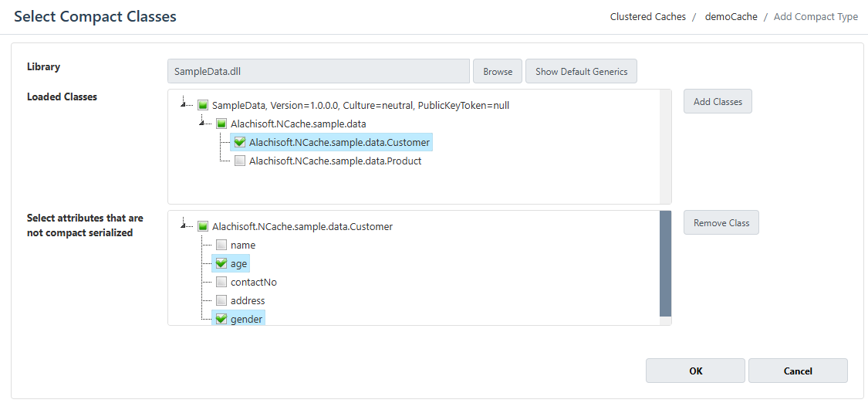The image size is (868, 403).
Task: Collapse the Customer attributes tree node
Action: (x=184, y=225)
